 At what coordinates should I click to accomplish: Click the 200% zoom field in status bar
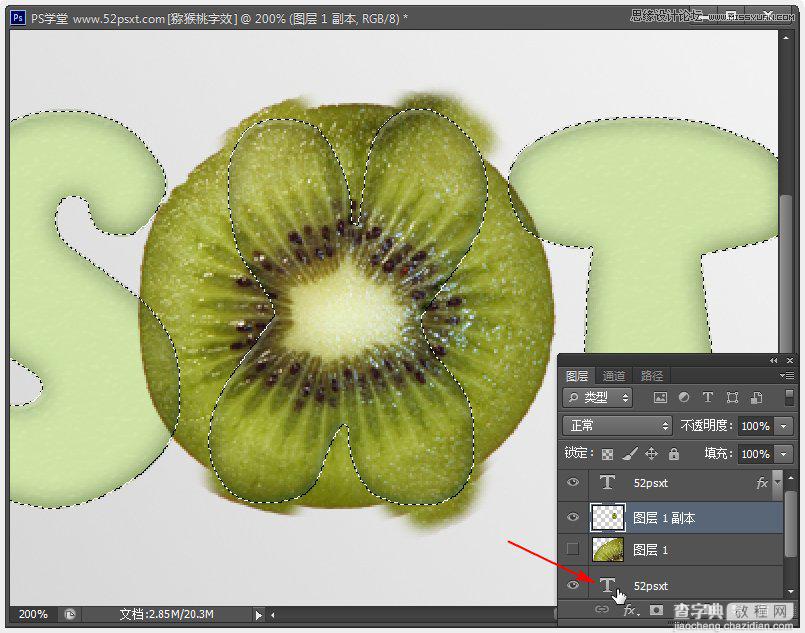click(33, 614)
